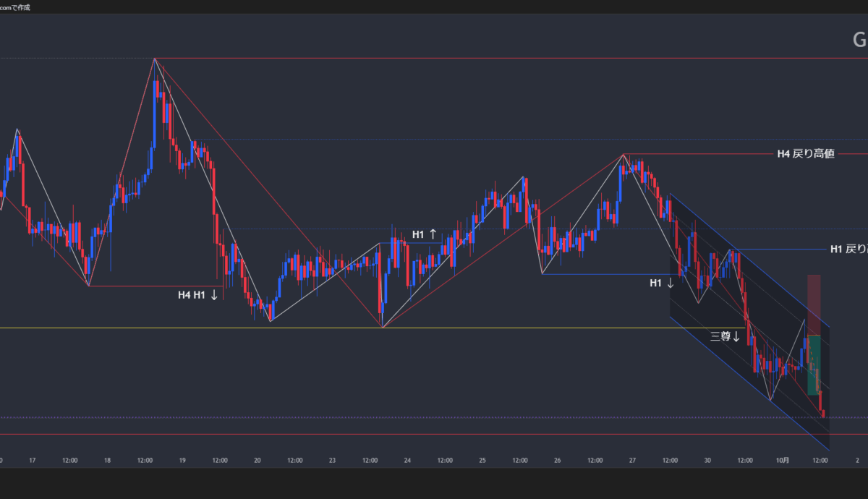Viewport: 868px width, 499px height.
Task: Select the H1 ↓ annotation near the channel
Action: point(662,283)
